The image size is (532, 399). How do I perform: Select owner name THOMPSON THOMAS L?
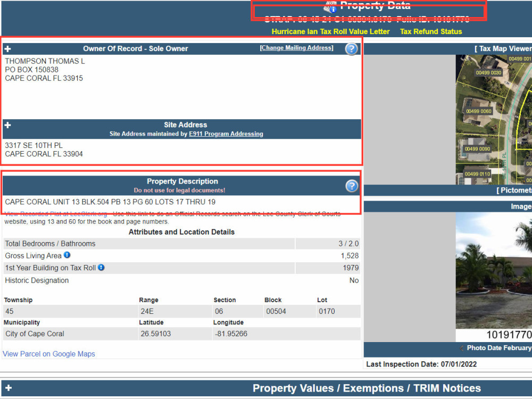[45, 61]
